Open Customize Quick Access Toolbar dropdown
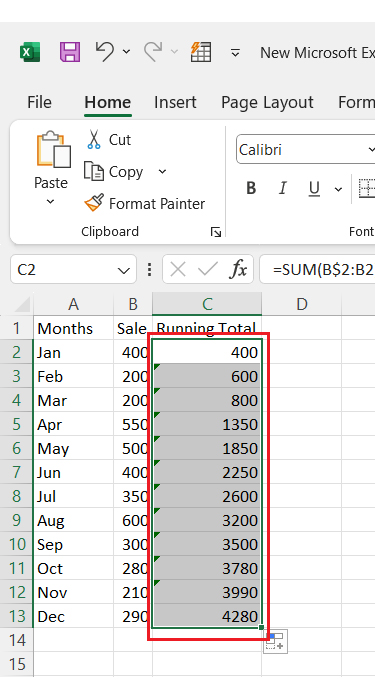Screen dimensions: 375x699 [235, 53]
